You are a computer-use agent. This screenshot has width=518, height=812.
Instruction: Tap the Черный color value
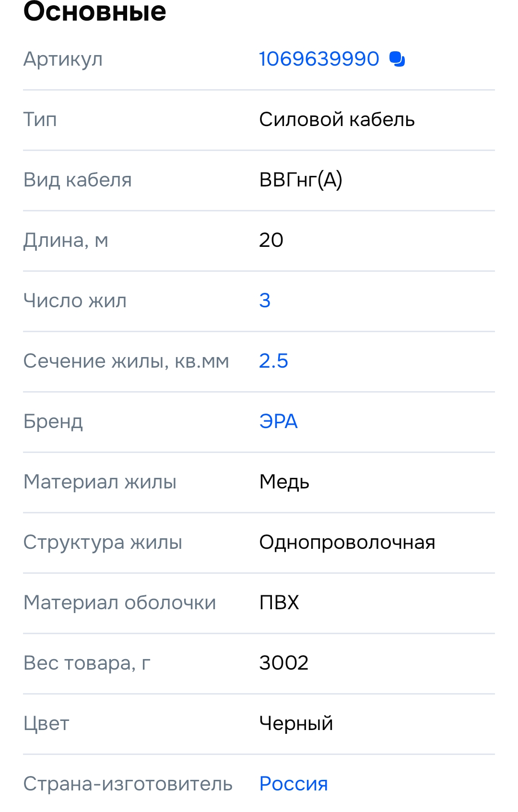296,723
